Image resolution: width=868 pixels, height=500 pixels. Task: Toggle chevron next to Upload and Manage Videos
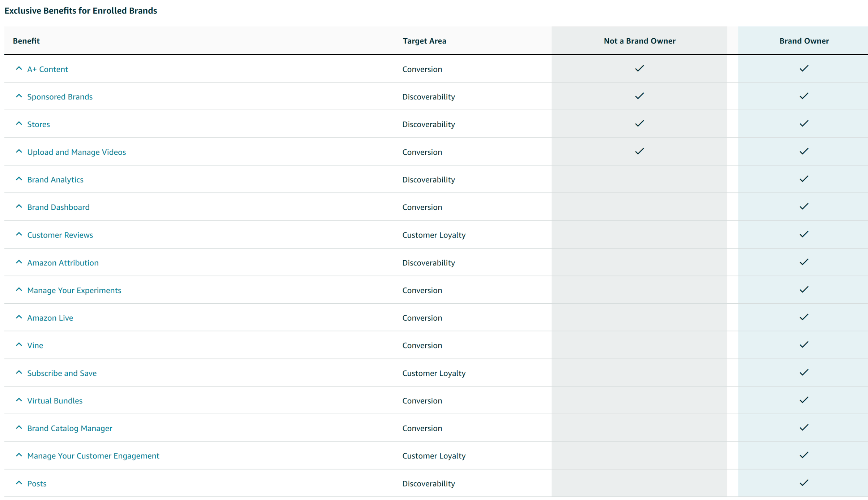19,151
